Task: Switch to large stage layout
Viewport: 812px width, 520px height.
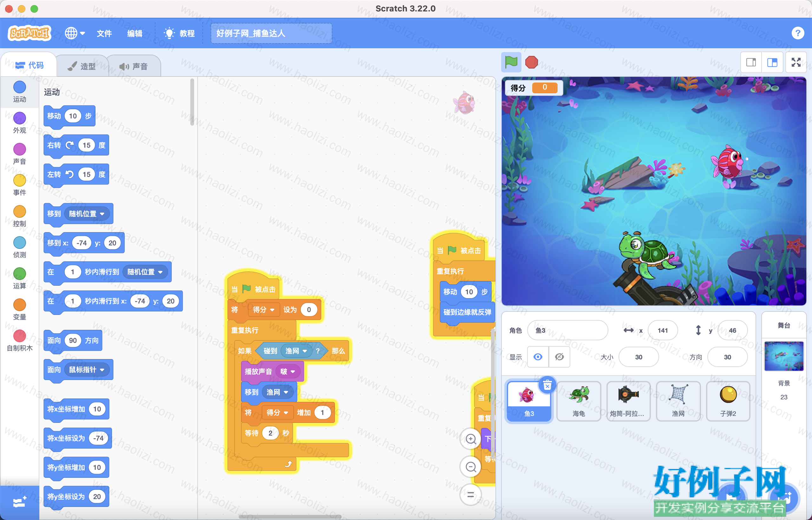Action: tap(772, 62)
